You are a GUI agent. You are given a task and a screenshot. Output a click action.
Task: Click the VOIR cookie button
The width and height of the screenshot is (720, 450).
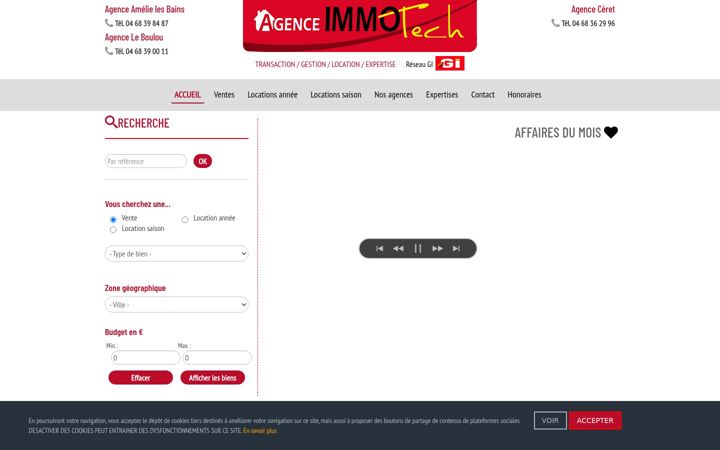click(550, 421)
